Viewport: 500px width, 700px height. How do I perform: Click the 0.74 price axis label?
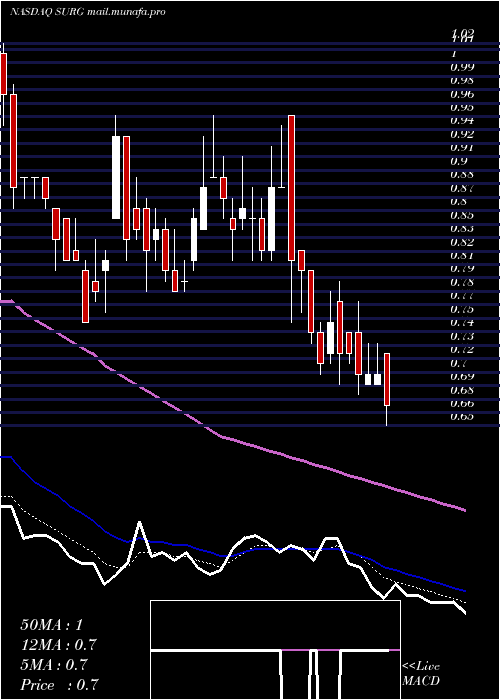(462, 322)
